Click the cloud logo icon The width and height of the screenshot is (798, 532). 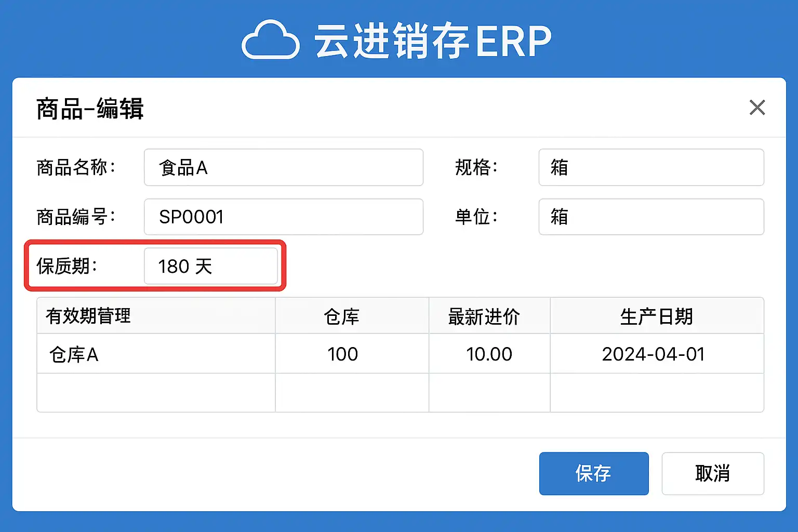(270, 40)
